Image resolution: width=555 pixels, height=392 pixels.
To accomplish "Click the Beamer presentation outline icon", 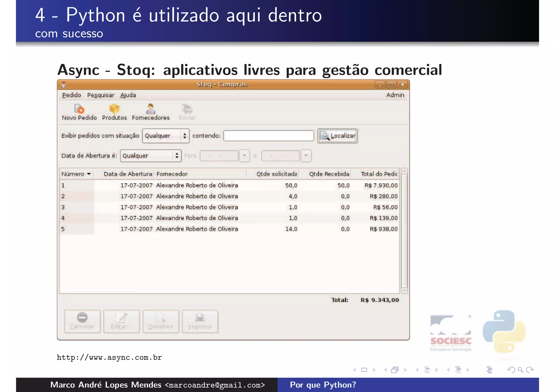I will coord(489,370).
